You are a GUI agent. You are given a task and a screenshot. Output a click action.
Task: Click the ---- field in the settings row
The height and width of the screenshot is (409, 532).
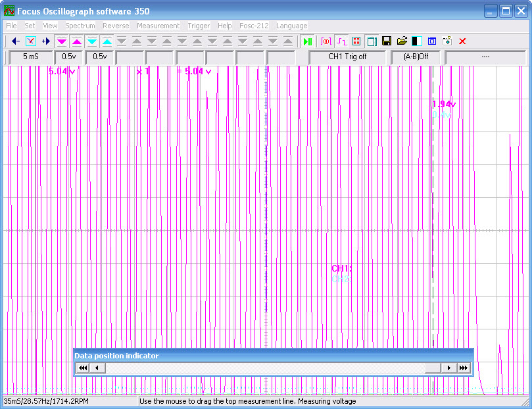[x=485, y=57]
